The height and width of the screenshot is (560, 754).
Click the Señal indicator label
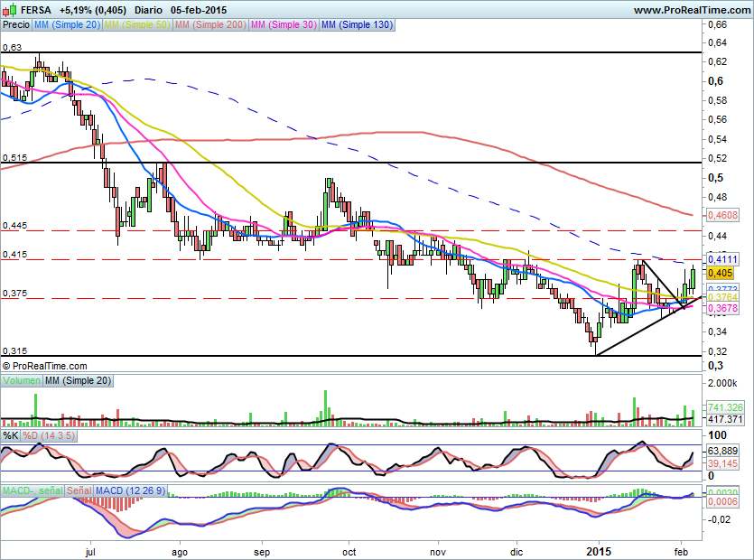(79, 490)
